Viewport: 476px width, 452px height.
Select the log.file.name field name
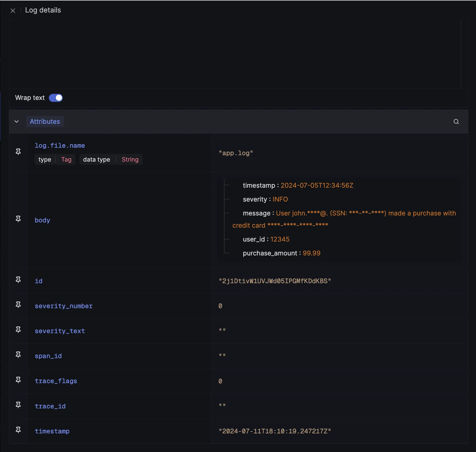click(60, 145)
